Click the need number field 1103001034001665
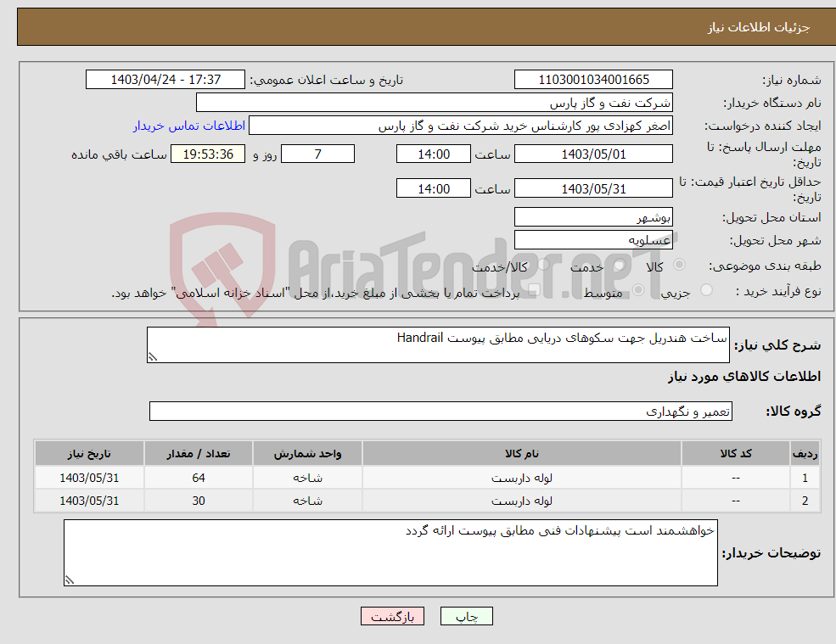This screenshot has height=644, width=836. click(x=593, y=80)
